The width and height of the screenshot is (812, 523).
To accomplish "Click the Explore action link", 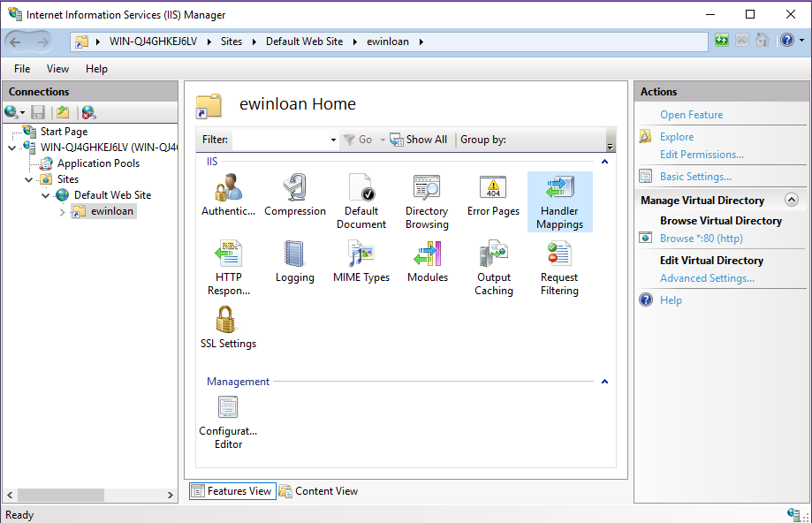I will click(677, 137).
